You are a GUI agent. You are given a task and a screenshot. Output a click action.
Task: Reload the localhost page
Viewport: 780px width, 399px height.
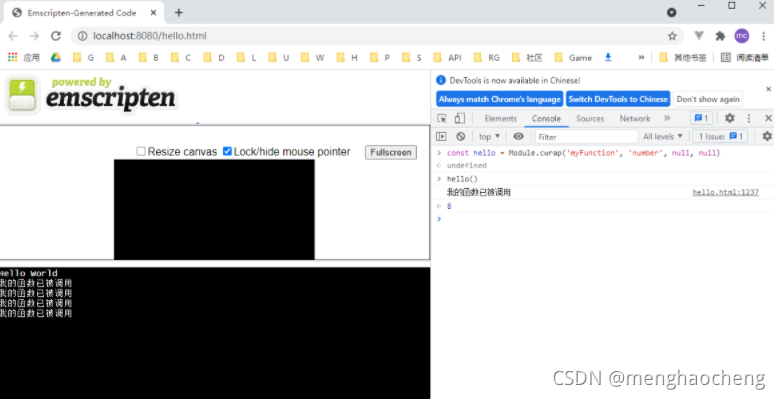(56, 36)
